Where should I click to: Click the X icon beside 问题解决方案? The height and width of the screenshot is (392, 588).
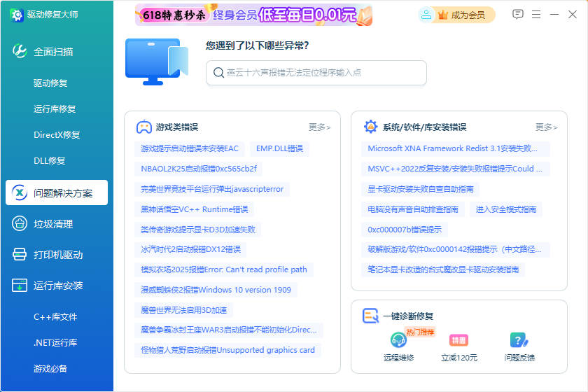point(20,192)
